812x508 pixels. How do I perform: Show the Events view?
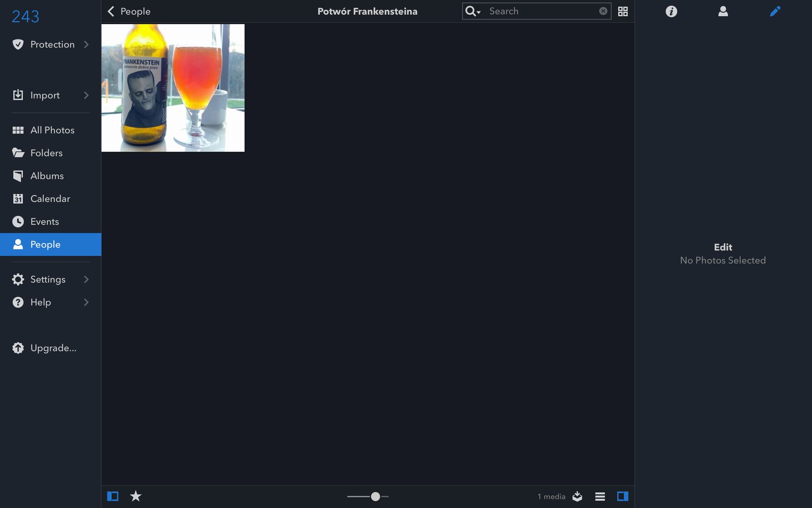(x=51, y=222)
